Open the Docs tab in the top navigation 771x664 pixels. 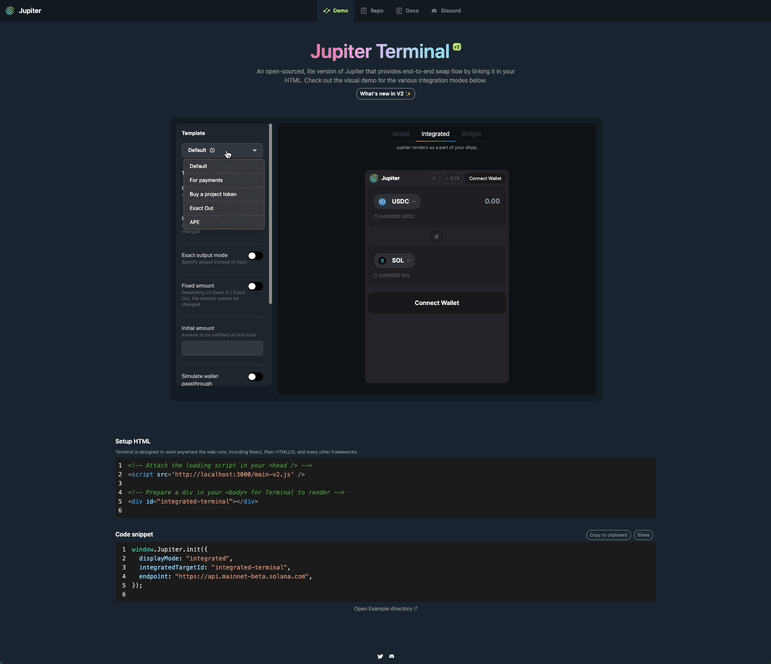pos(408,10)
